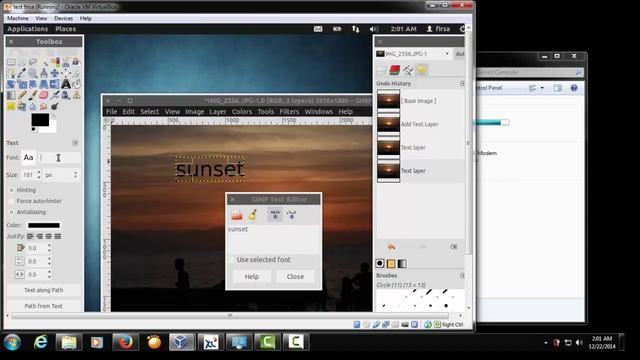The height and width of the screenshot is (360, 640).
Task: Select the Move tool
Action: point(55,73)
